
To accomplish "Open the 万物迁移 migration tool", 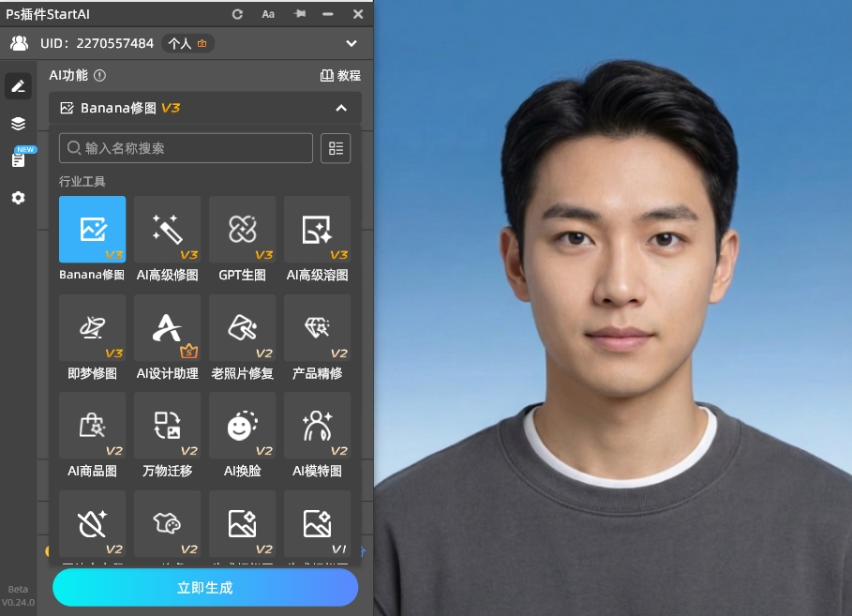I will 167,427.
